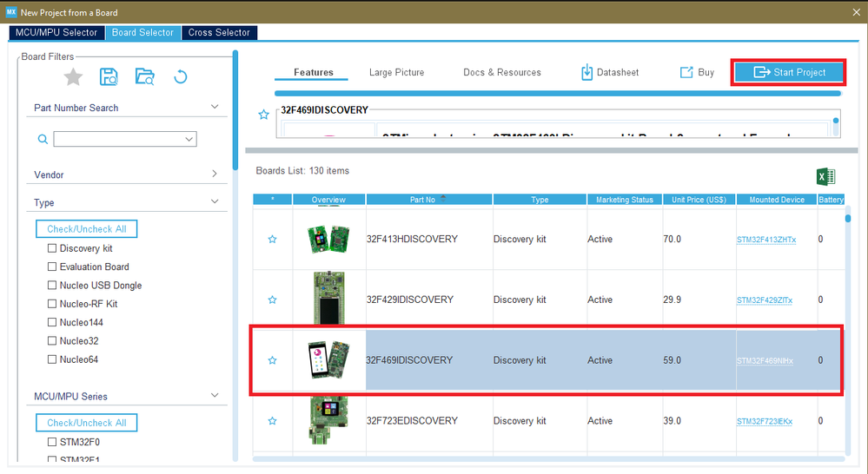This screenshot has height=474, width=868.
Task: Check the STM32F0 series filter
Action: (x=52, y=442)
